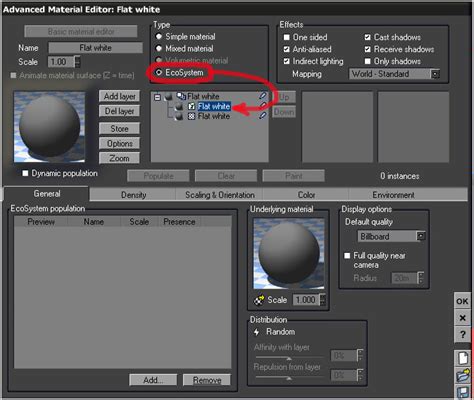Click the Add layer button
Image resolution: width=474 pixels, height=400 pixels.
[x=119, y=96]
